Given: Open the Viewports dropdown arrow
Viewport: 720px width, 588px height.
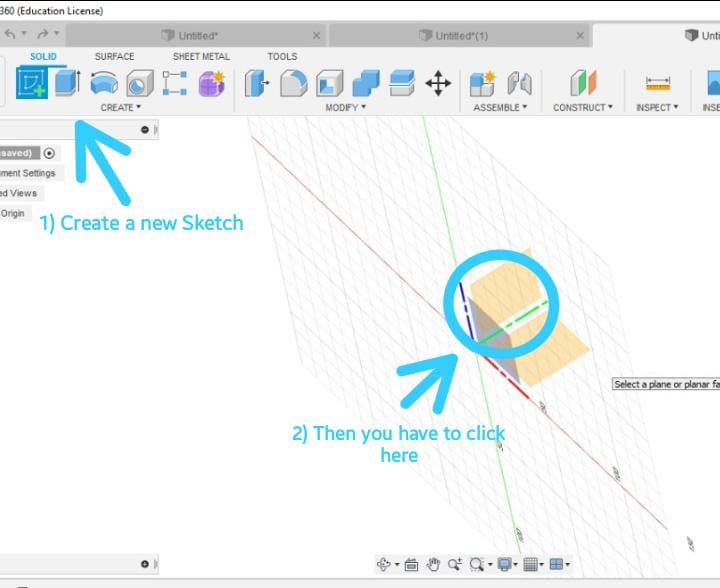Looking at the screenshot, I should 568,565.
